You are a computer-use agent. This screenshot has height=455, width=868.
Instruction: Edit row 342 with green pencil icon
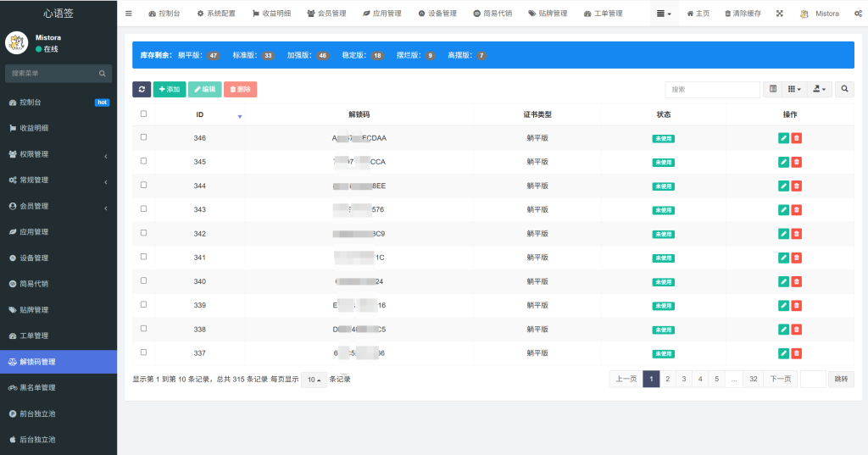pos(783,234)
